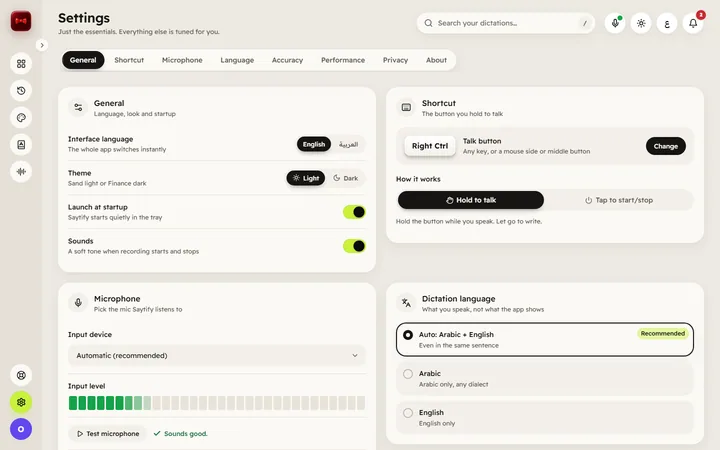The image size is (720, 450).
Task: Click the microphone status icon in header
Action: pyautogui.click(x=615, y=23)
